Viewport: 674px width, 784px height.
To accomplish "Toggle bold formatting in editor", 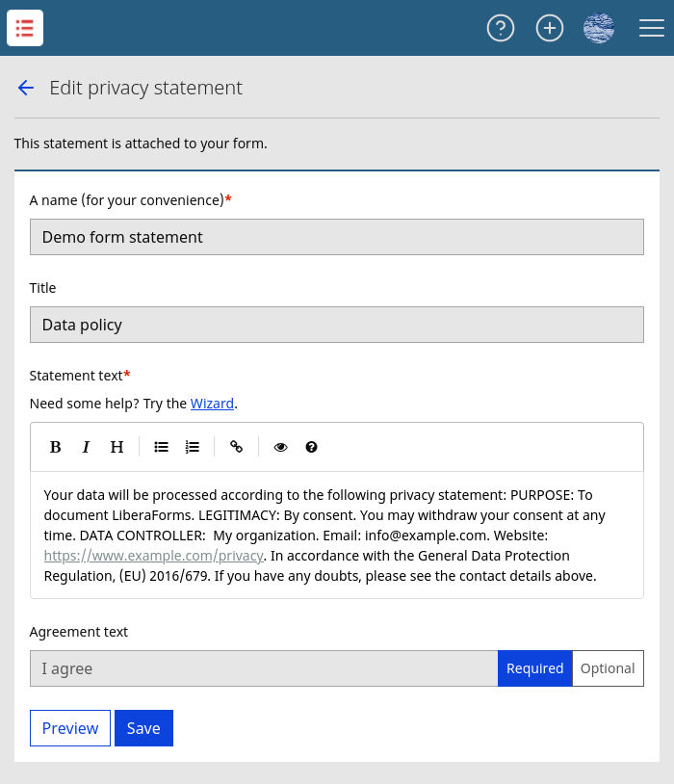I will (56, 447).
